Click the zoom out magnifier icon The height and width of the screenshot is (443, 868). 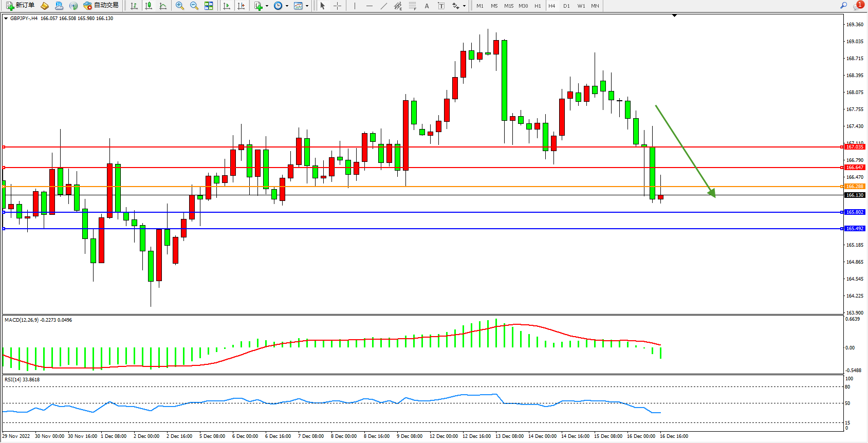coord(194,6)
